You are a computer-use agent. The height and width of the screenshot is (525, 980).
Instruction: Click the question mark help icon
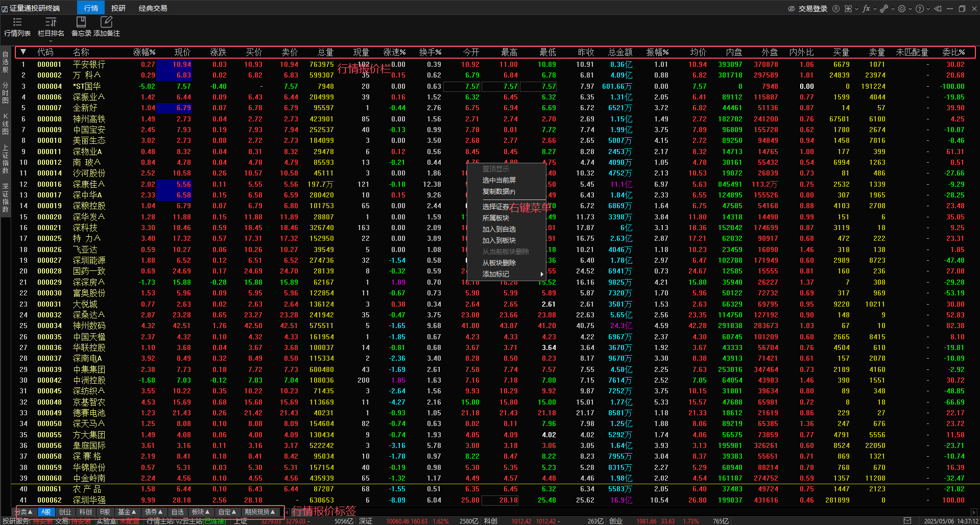pyautogui.click(x=919, y=9)
